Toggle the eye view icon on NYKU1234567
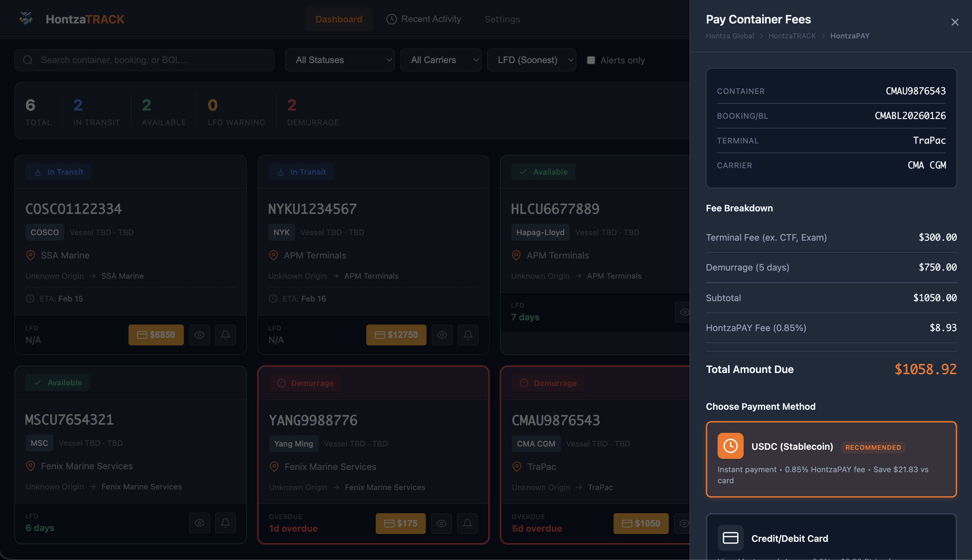The width and height of the screenshot is (972, 560). pos(441,335)
